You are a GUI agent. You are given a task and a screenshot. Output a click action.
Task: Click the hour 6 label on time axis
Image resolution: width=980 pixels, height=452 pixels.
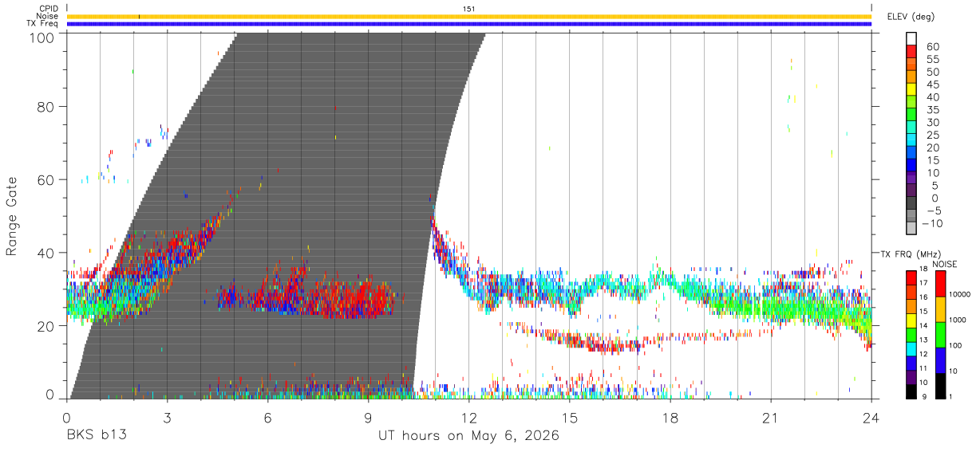click(x=267, y=418)
